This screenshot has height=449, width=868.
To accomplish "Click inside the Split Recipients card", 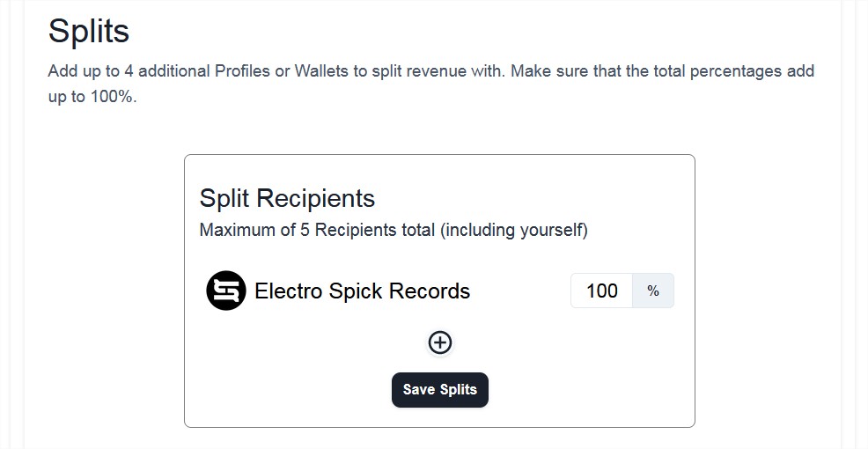I will coord(439,291).
